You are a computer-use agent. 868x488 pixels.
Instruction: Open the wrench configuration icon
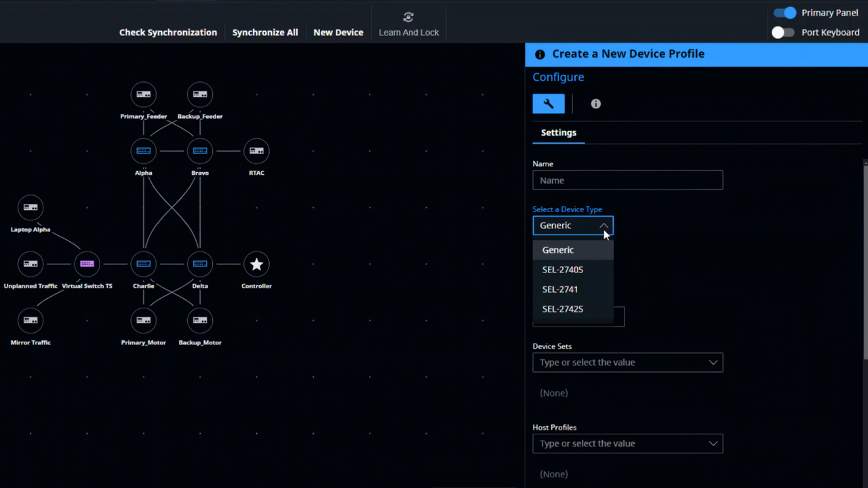(549, 104)
